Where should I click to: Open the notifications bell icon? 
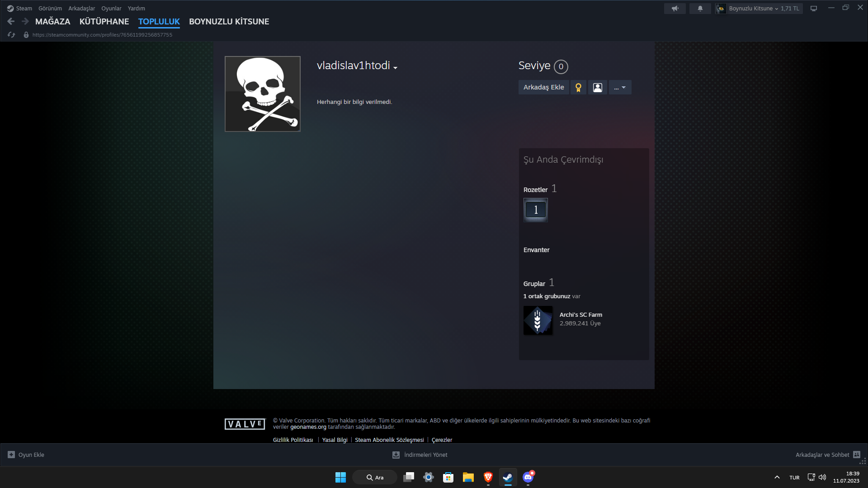click(700, 9)
